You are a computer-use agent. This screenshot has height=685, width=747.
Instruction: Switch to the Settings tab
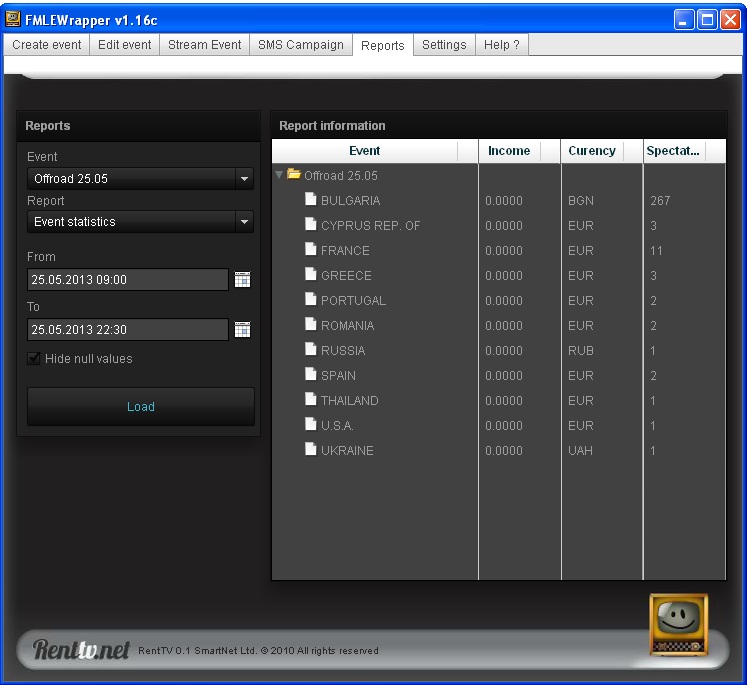click(444, 45)
